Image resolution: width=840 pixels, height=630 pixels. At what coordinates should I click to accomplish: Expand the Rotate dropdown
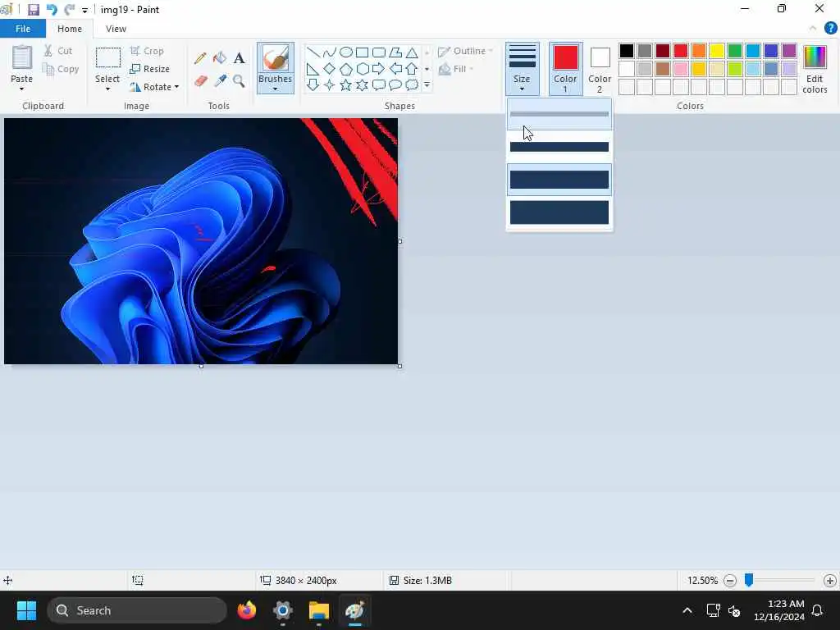click(176, 87)
